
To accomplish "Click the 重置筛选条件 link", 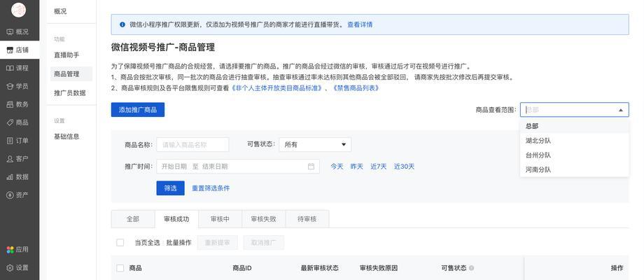I will pyautogui.click(x=211, y=188).
